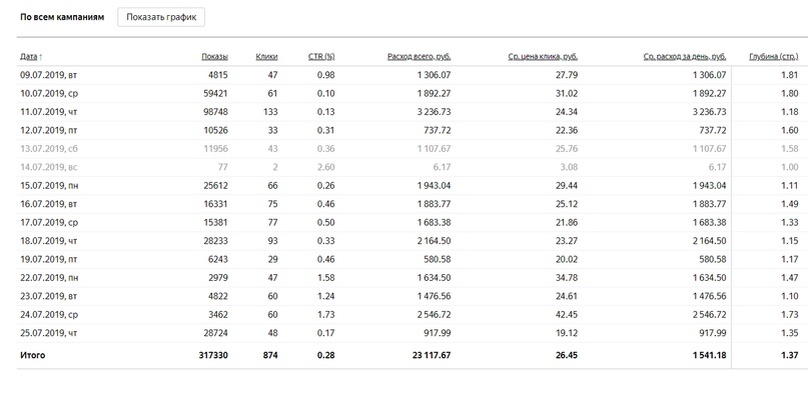Click the sort arrow next to Дата
The image size is (808, 393).
point(41,57)
